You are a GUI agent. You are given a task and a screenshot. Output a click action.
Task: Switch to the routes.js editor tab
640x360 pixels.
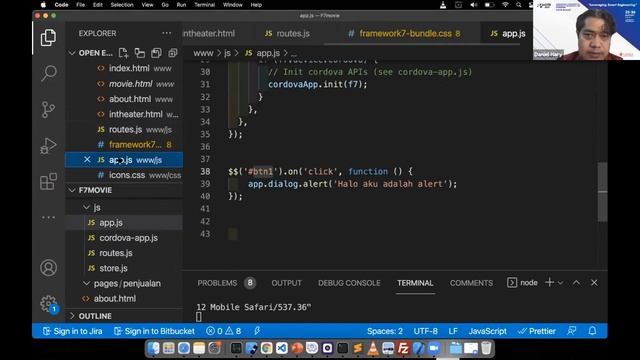(x=287, y=33)
